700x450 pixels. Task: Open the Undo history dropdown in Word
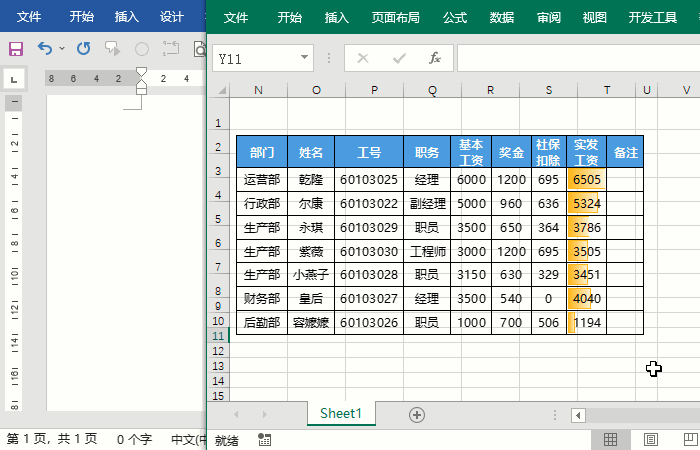pyautogui.click(x=62, y=48)
